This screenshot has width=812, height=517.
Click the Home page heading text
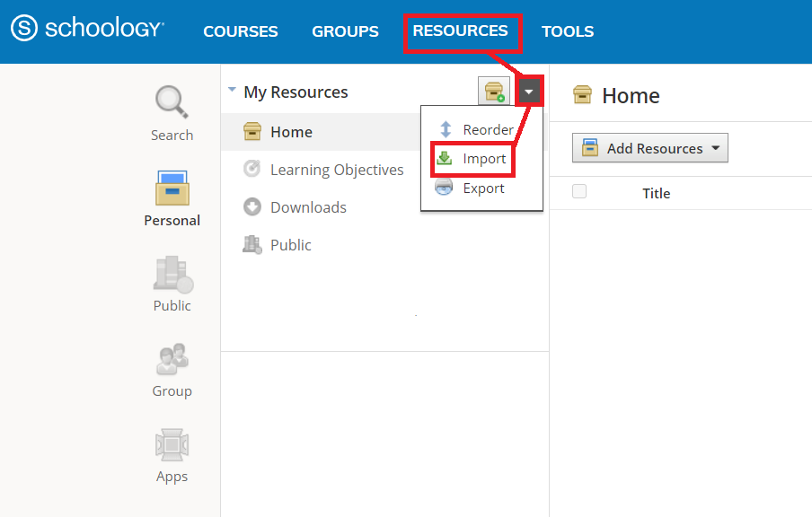pos(631,96)
